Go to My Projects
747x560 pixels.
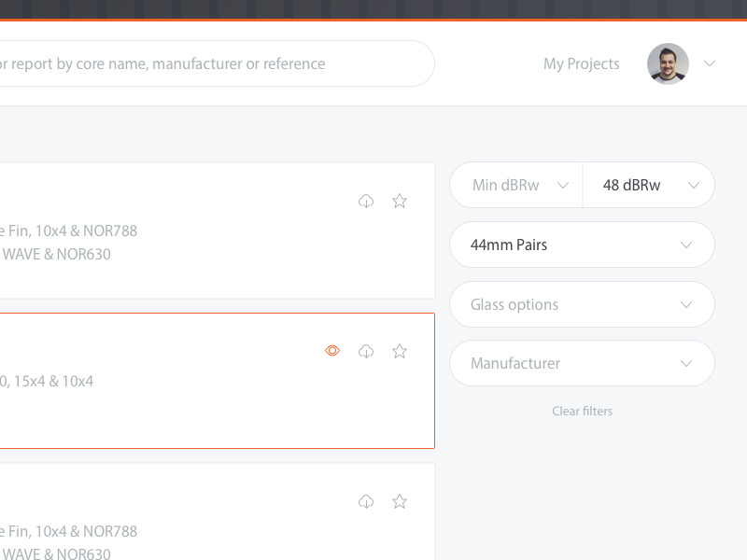tap(581, 63)
